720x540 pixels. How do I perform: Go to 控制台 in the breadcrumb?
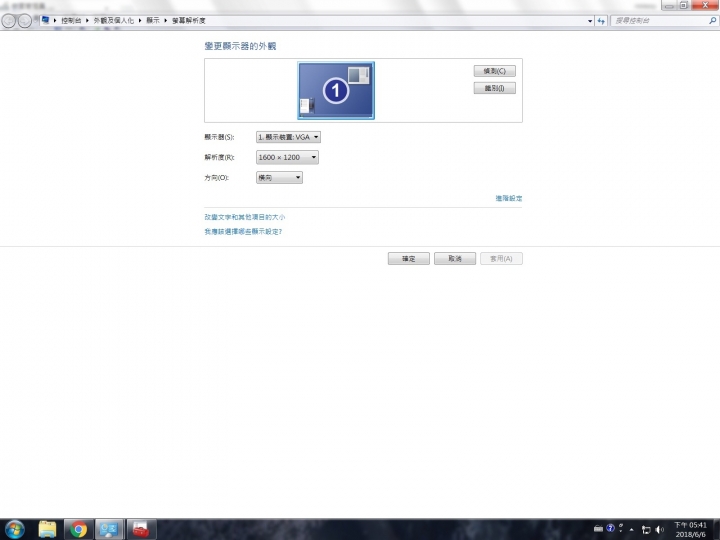[x=71, y=21]
